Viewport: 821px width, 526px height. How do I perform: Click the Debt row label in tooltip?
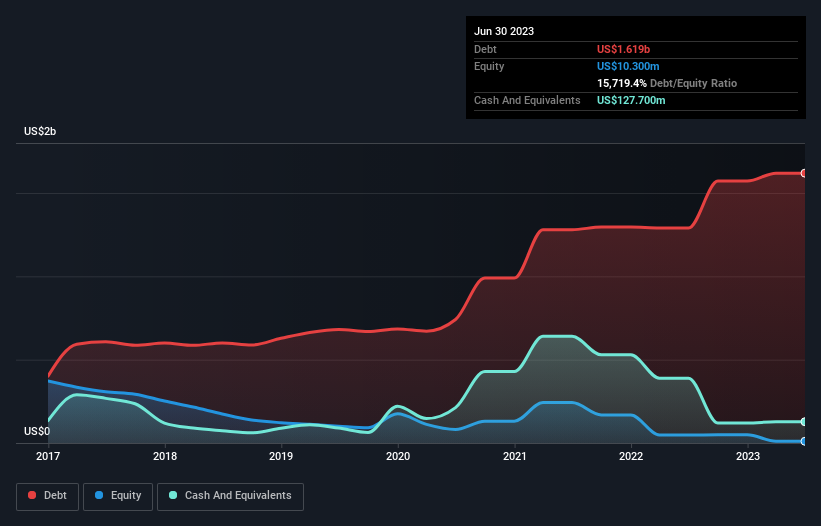[x=485, y=49]
